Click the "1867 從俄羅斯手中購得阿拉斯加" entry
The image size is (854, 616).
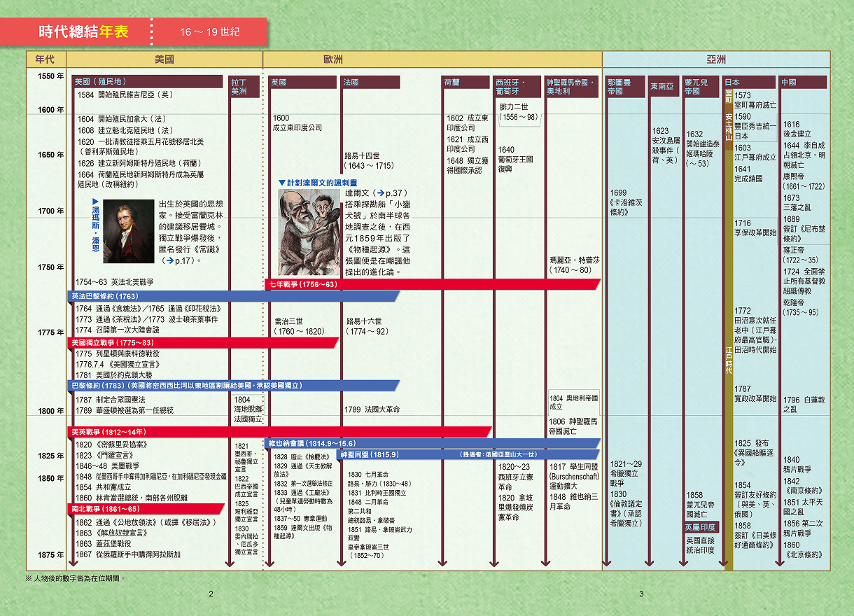[127, 555]
